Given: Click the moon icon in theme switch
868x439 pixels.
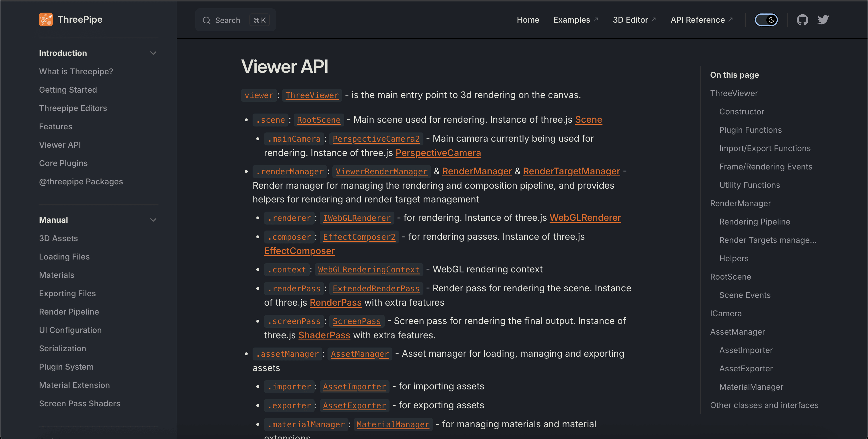Looking at the screenshot, I should tap(771, 20).
